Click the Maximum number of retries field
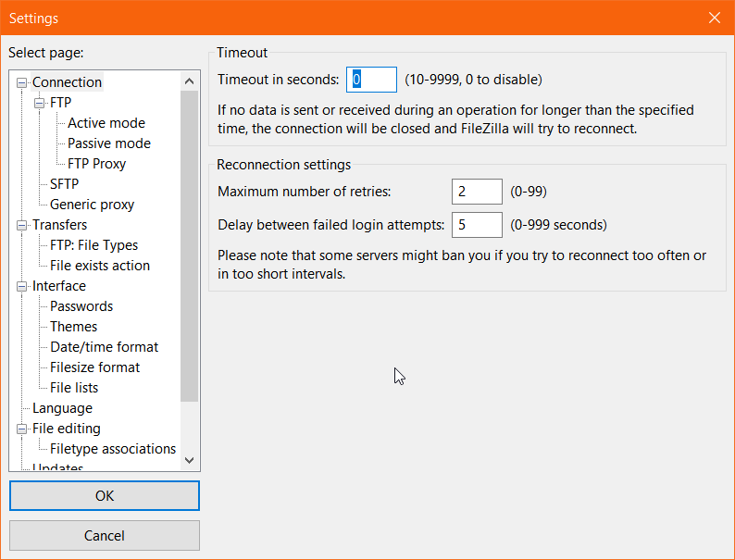The width and height of the screenshot is (735, 560). (477, 192)
